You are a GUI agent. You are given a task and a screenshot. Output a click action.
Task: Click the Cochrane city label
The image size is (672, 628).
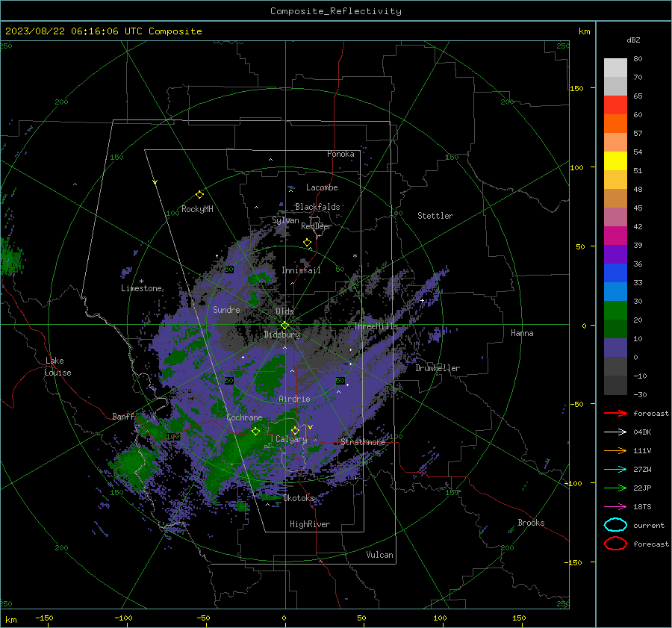coord(244,417)
